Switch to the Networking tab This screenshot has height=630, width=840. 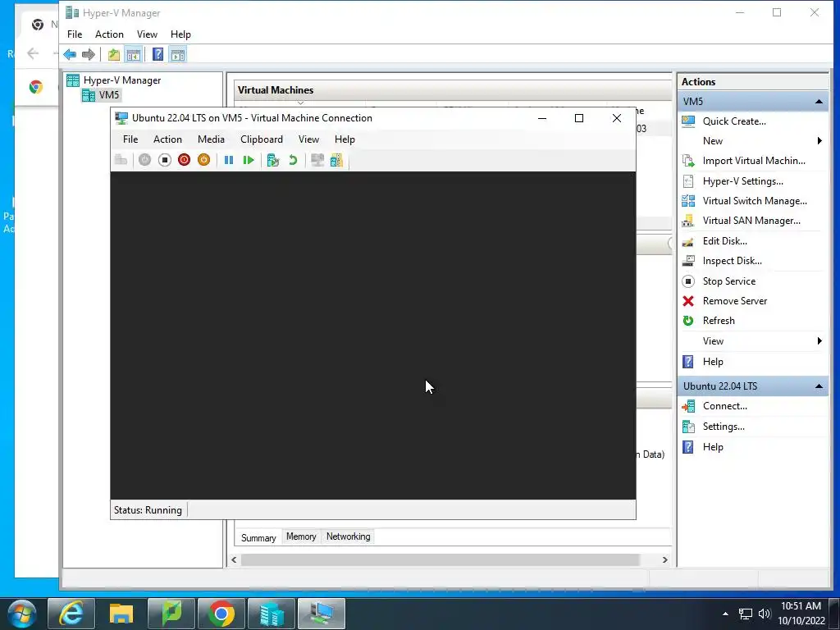(x=348, y=536)
